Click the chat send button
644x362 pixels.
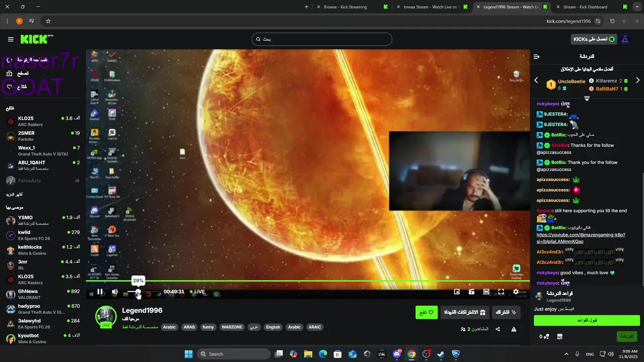coord(627,336)
